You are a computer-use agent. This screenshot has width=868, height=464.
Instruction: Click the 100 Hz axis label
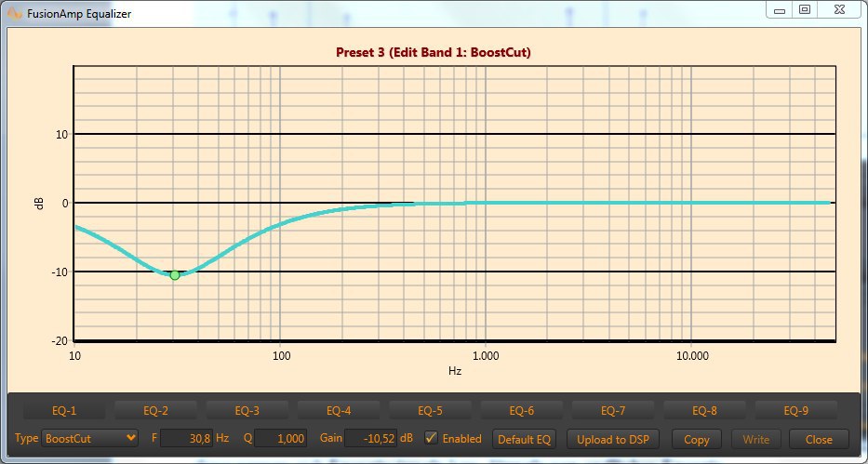(281, 355)
